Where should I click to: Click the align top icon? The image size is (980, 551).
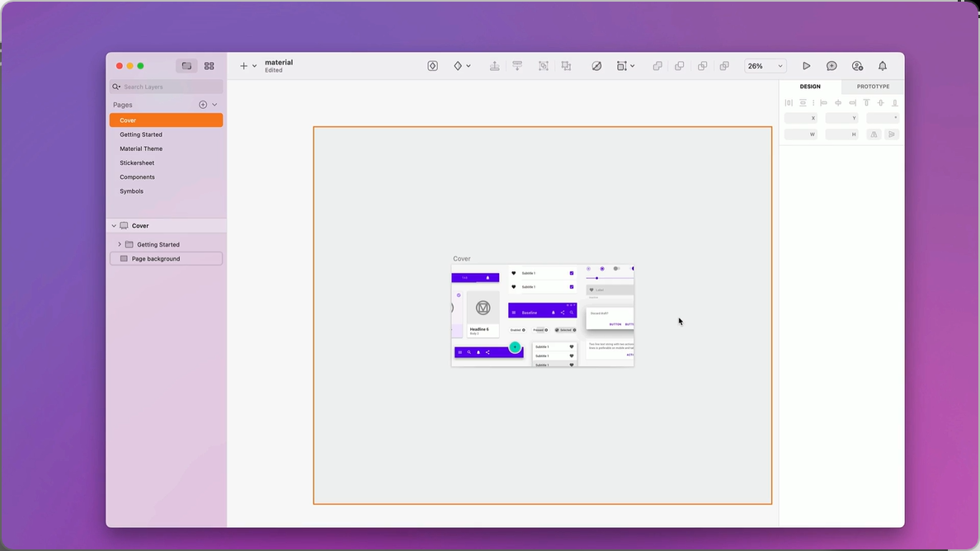(x=866, y=102)
